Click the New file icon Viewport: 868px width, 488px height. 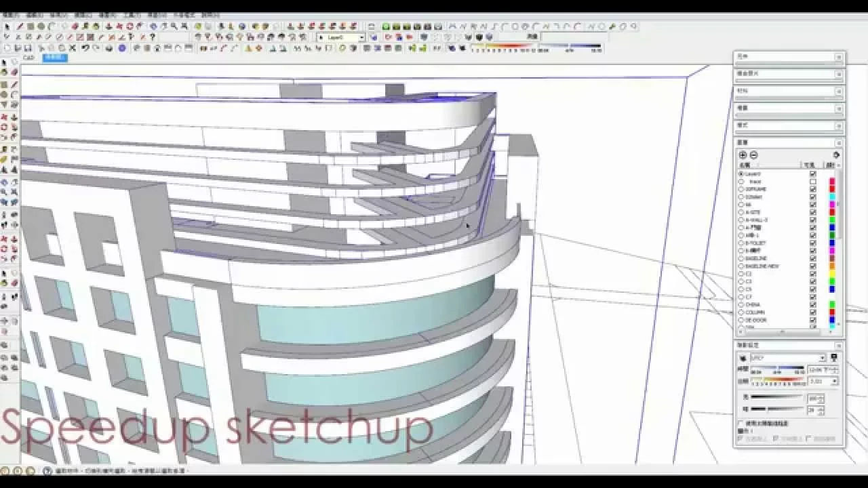click(7, 48)
